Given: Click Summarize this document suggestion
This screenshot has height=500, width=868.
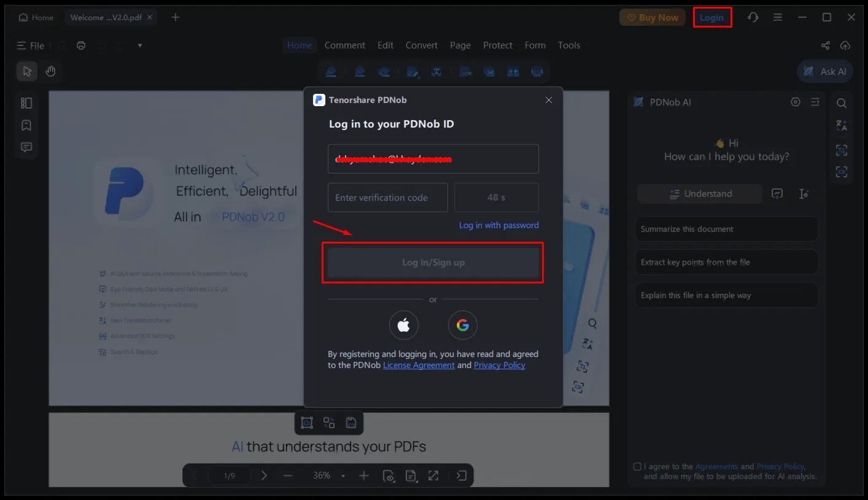Looking at the screenshot, I should (726, 229).
